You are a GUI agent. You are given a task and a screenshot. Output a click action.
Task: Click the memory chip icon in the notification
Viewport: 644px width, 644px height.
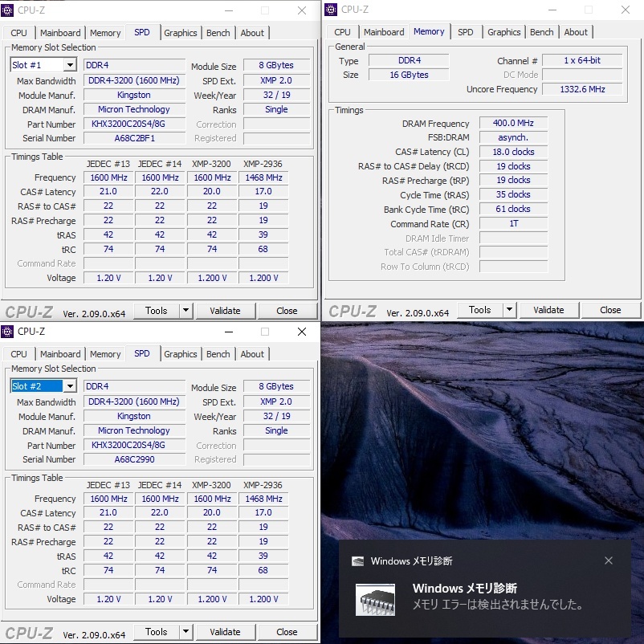point(375,600)
